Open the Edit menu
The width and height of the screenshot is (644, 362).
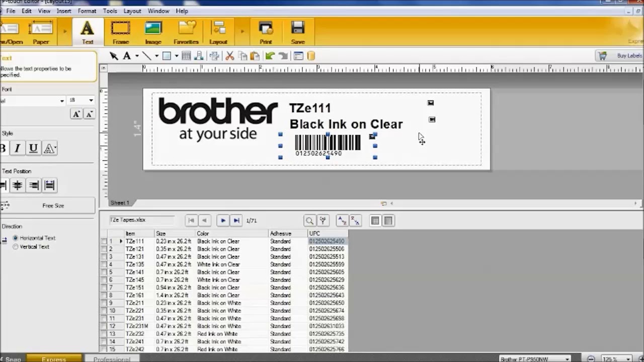point(26,11)
